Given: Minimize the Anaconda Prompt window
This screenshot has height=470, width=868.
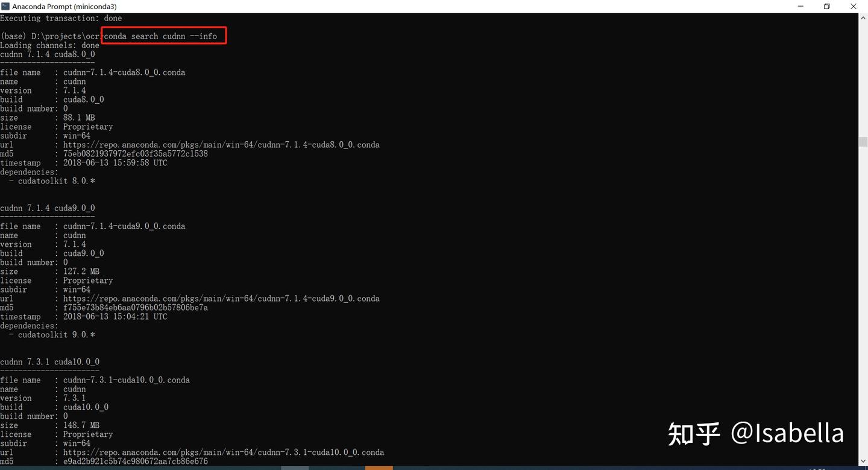Looking at the screenshot, I should point(800,6).
